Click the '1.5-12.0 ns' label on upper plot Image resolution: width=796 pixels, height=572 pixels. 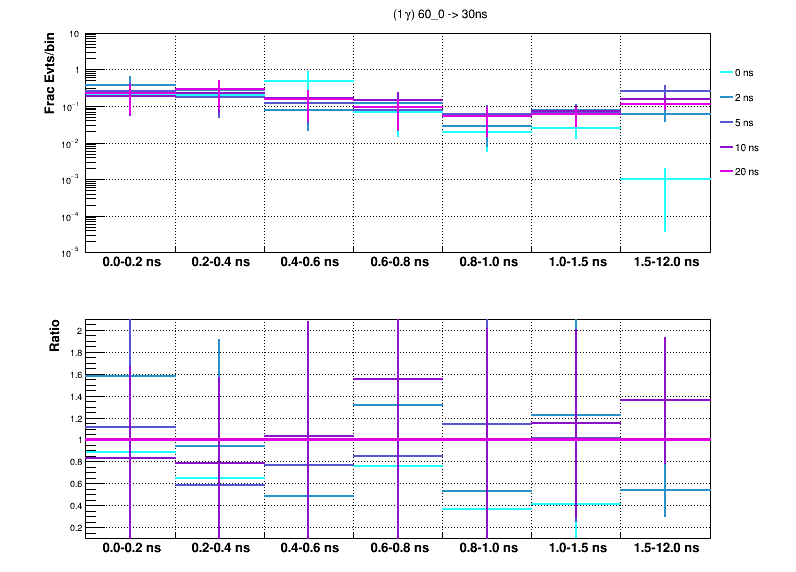tap(666, 263)
